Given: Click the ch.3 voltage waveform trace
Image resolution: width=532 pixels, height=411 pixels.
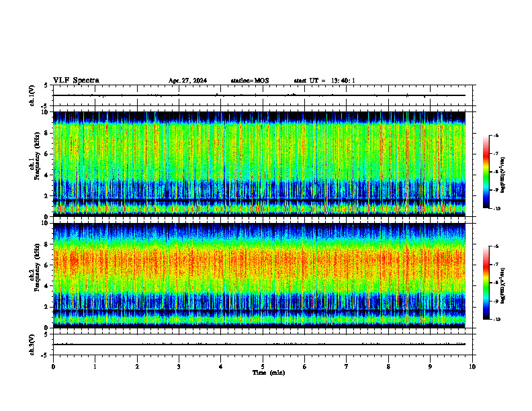Looking at the screenshot, I should 259,345.
